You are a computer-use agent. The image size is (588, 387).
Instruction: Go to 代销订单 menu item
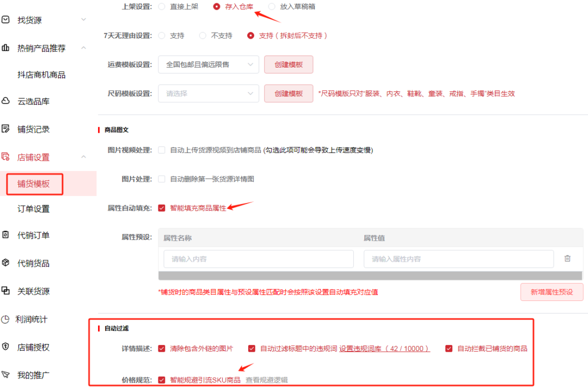click(x=33, y=236)
